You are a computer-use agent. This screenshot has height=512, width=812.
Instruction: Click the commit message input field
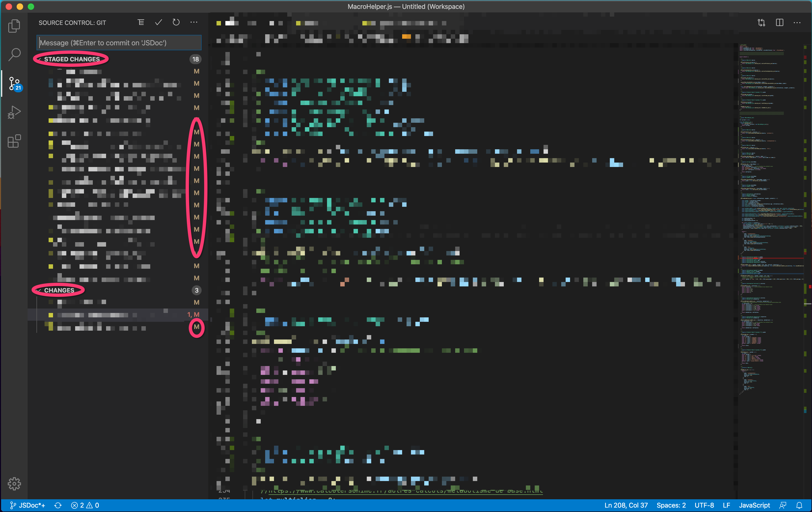(x=119, y=43)
